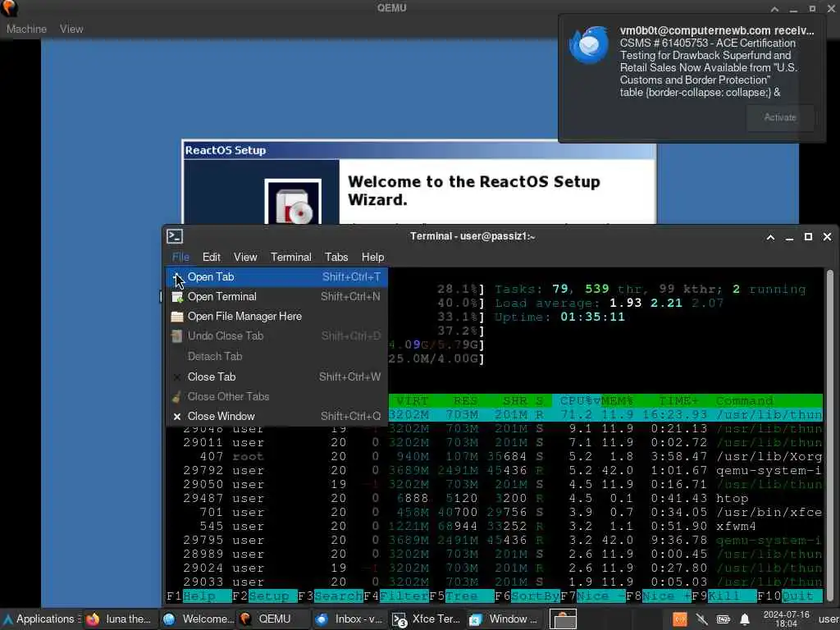Switch to Xfce Terminal taskbar item

click(x=427, y=619)
